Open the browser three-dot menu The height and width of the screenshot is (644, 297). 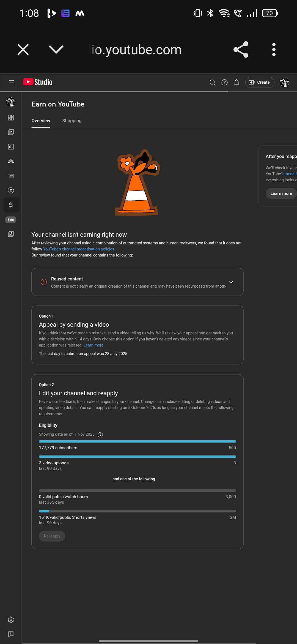coord(274,50)
